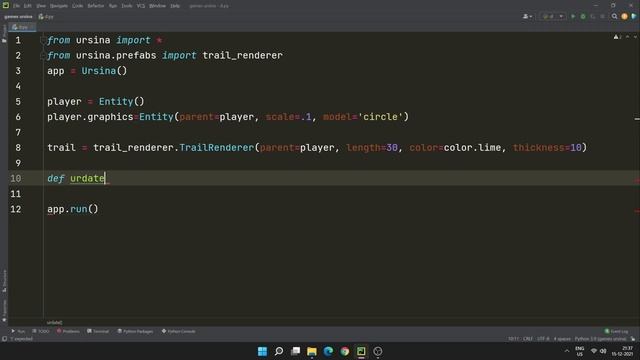Screen dimensions: 640x360
Task: Place cursor after 'def urdate' on line 10
Action: [105, 178]
